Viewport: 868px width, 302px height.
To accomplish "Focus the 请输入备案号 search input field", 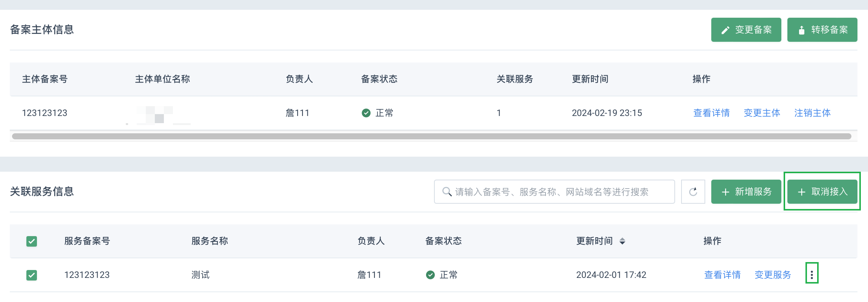I will click(x=554, y=192).
